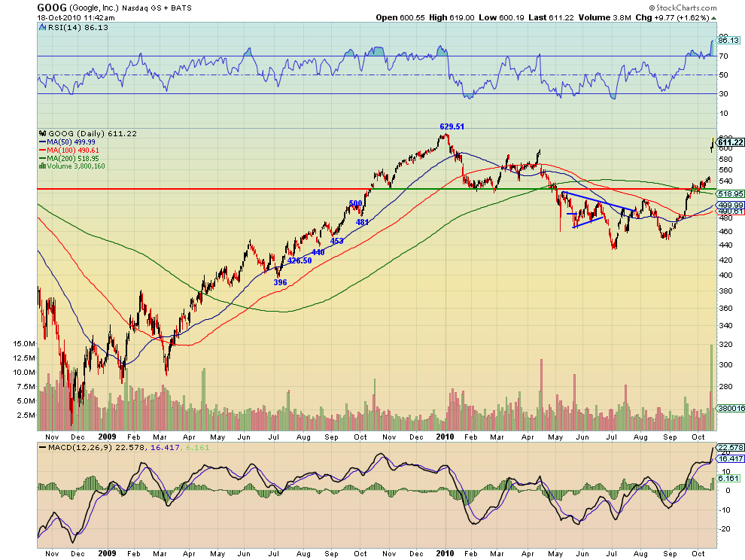Click the -20 MACD axis label
The width and height of the screenshot is (745, 560).
[x=724, y=529]
